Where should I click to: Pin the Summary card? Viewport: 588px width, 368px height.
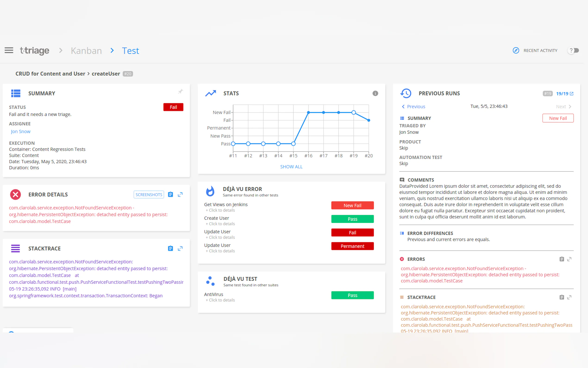(x=180, y=92)
